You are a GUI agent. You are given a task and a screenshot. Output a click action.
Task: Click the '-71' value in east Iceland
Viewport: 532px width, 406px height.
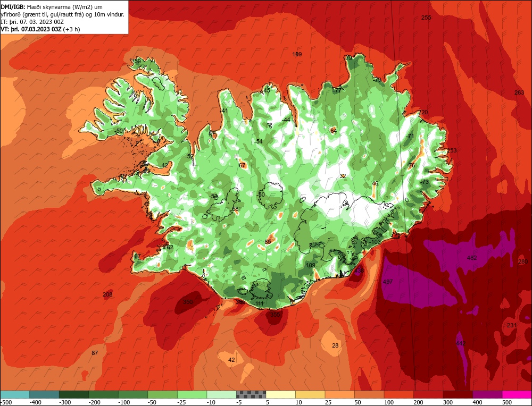(x=410, y=136)
